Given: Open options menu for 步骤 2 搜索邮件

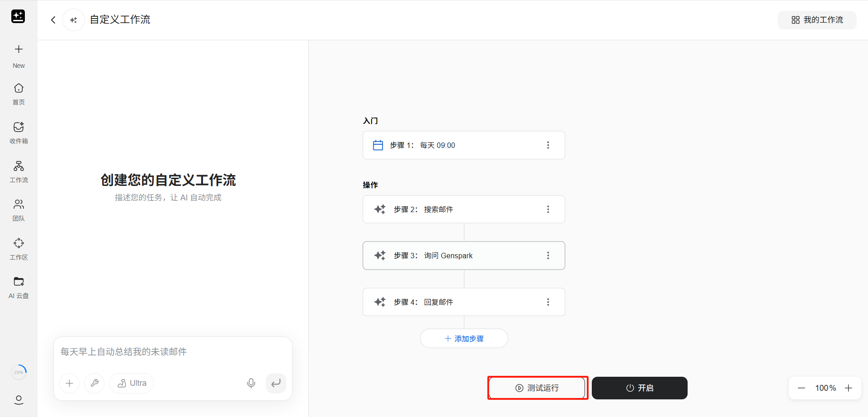Looking at the screenshot, I should coord(548,209).
